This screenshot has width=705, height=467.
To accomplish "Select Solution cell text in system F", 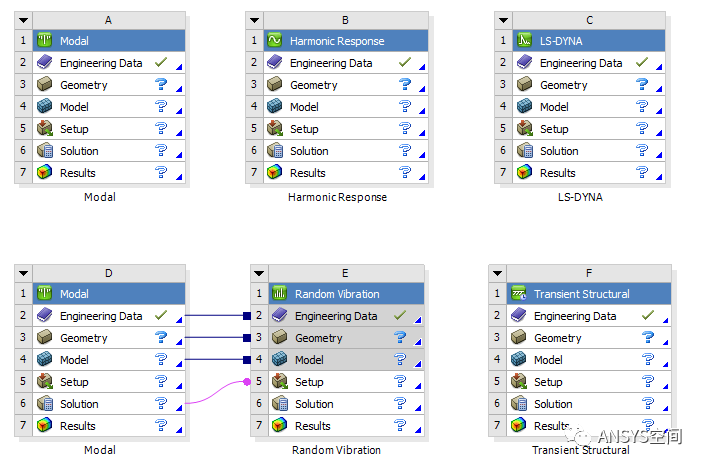I will point(553,404).
